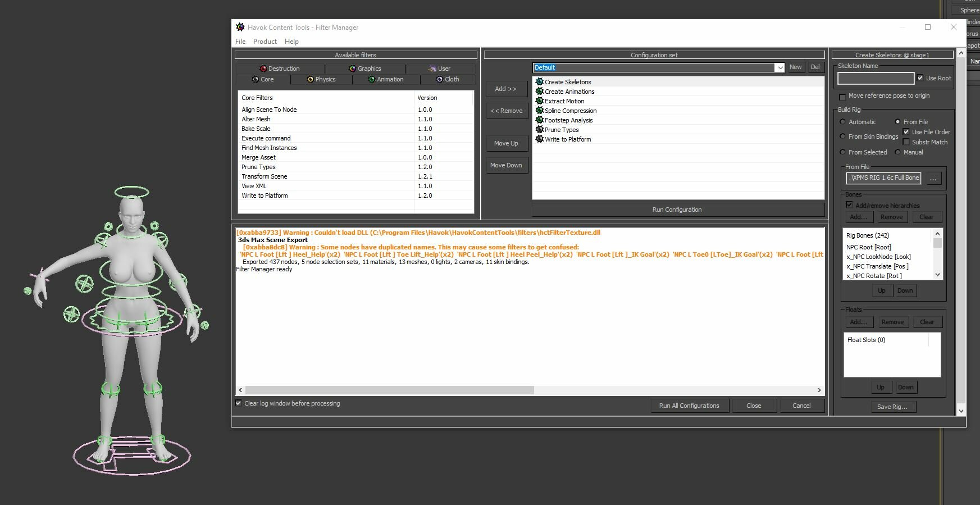This screenshot has width=980, height=505.
Task: Click the right panel scroll-down arrow
Action: click(x=961, y=411)
